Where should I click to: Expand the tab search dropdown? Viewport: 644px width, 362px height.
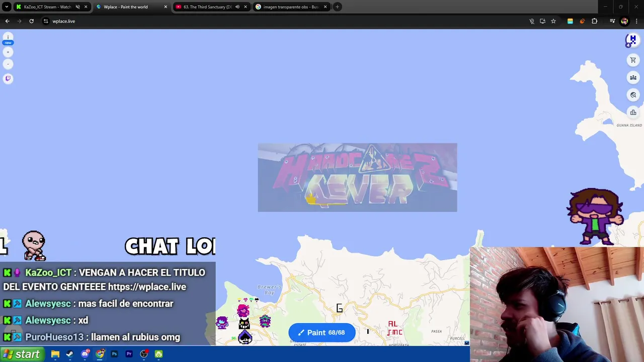click(7, 7)
